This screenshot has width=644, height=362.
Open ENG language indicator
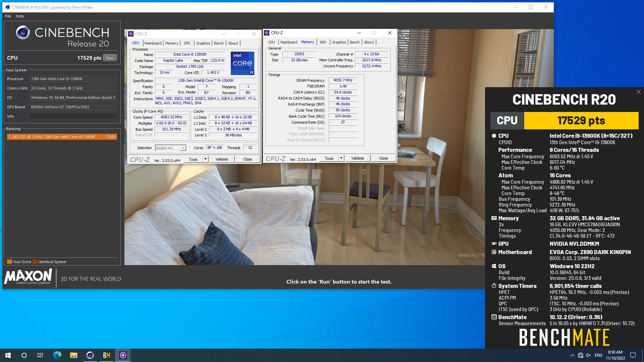(x=598, y=355)
